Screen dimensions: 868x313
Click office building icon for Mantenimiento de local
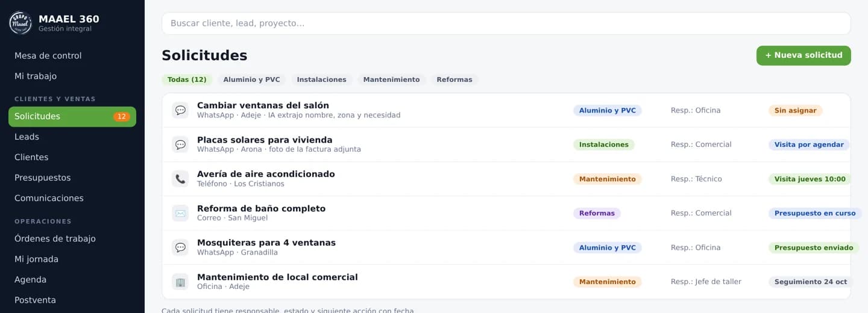(180, 282)
